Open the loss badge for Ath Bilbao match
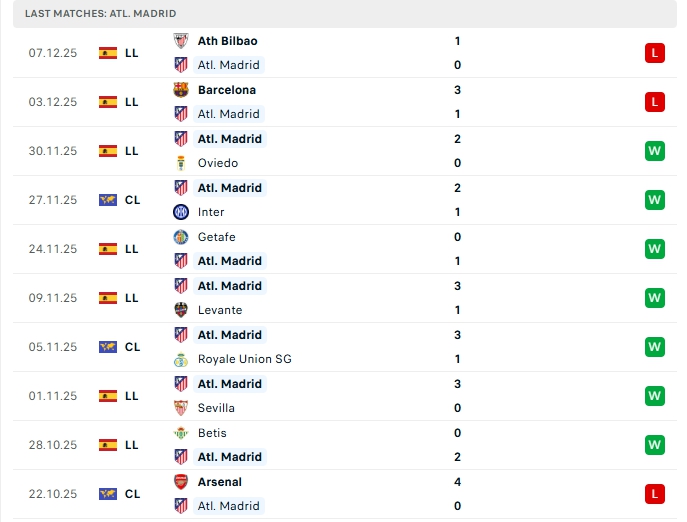Image resolution: width=687 pixels, height=522 pixels. pyautogui.click(x=655, y=53)
